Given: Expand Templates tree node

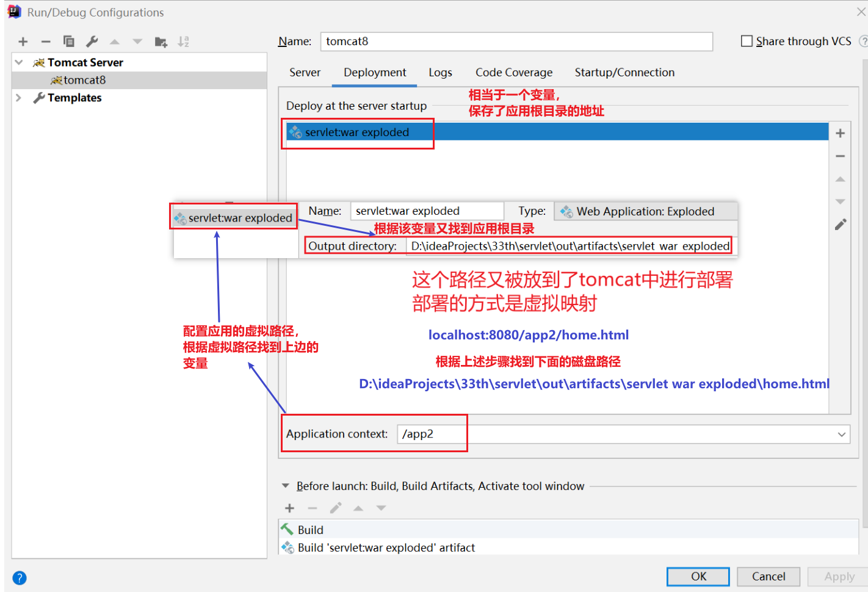Looking at the screenshot, I should tap(18, 98).
